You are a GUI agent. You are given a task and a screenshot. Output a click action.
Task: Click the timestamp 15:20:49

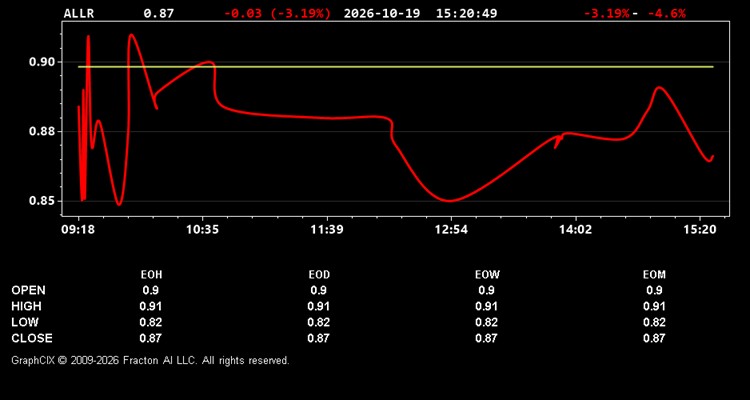click(x=466, y=13)
